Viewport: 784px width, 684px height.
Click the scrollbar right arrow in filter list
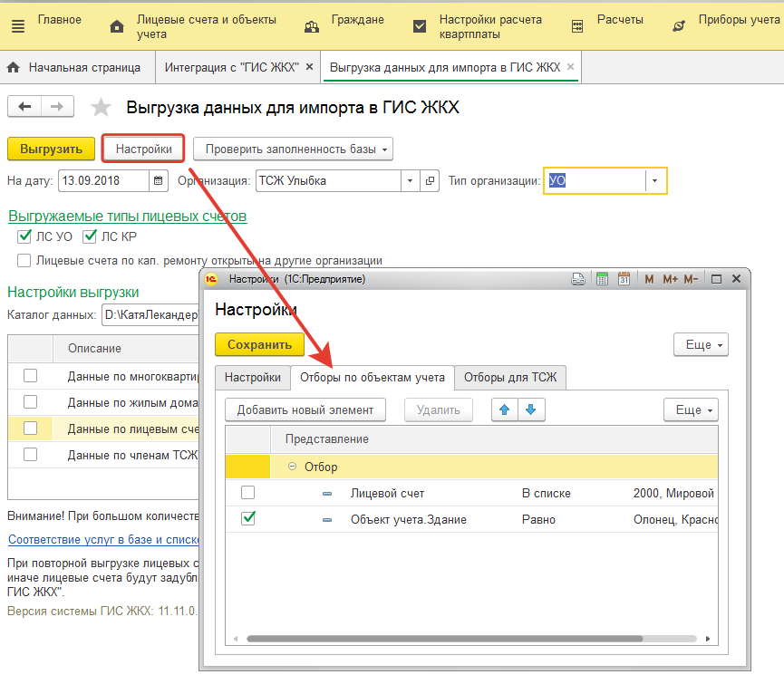point(708,639)
